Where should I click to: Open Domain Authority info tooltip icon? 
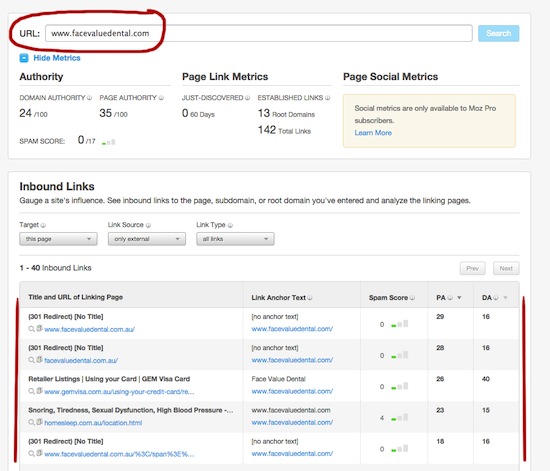[x=89, y=98]
